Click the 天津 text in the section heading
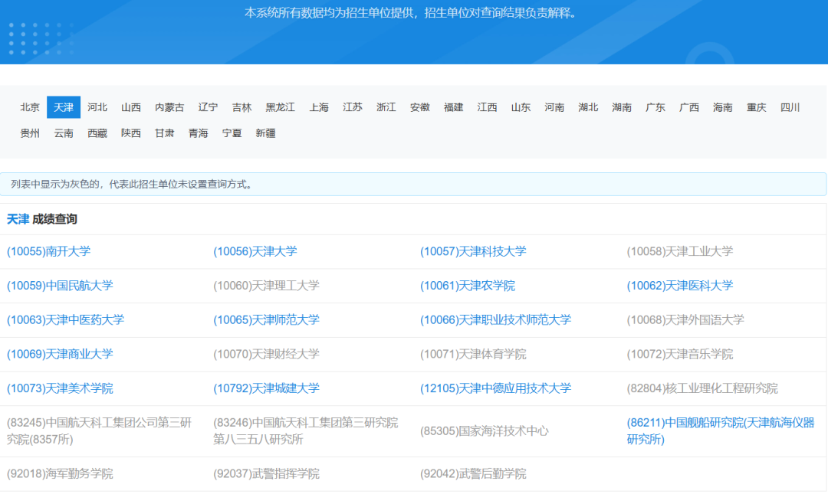828x504 pixels. [18, 219]
